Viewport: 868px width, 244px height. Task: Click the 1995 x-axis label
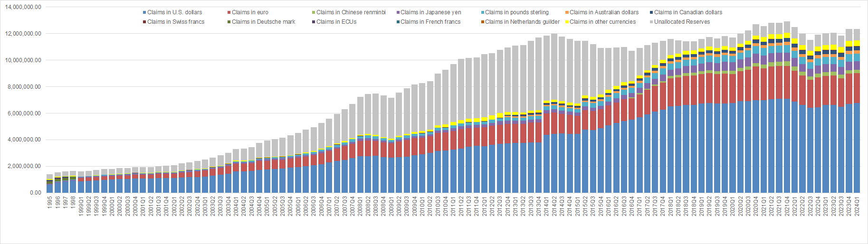(50, 203)
